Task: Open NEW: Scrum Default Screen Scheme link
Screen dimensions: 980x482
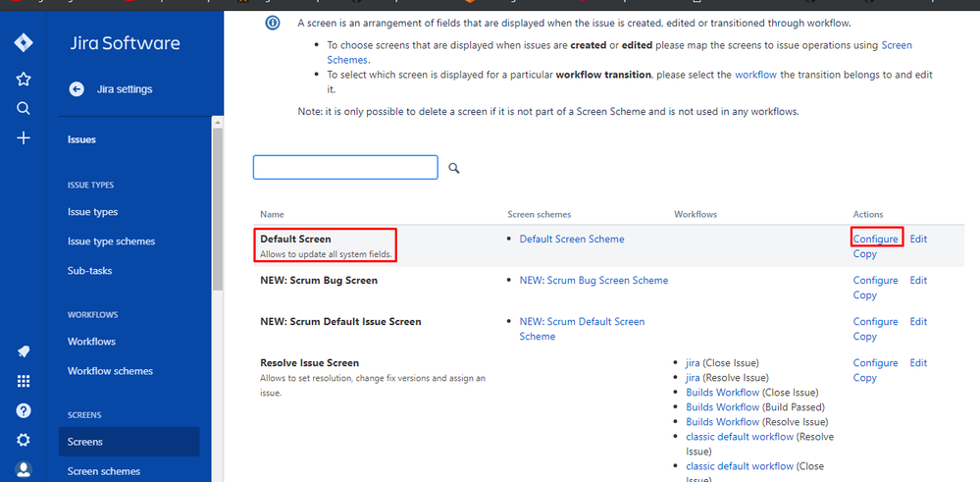Action: pos(582,329)
